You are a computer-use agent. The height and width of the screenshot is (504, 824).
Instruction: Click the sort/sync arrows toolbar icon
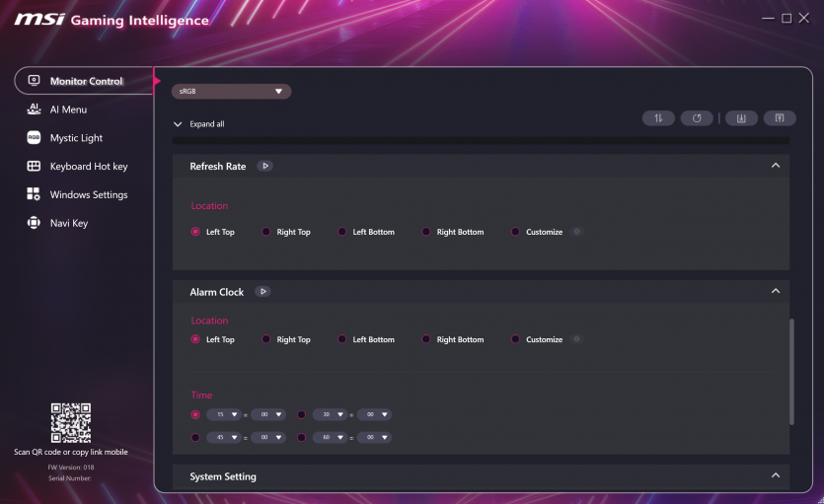pos(658,118)
